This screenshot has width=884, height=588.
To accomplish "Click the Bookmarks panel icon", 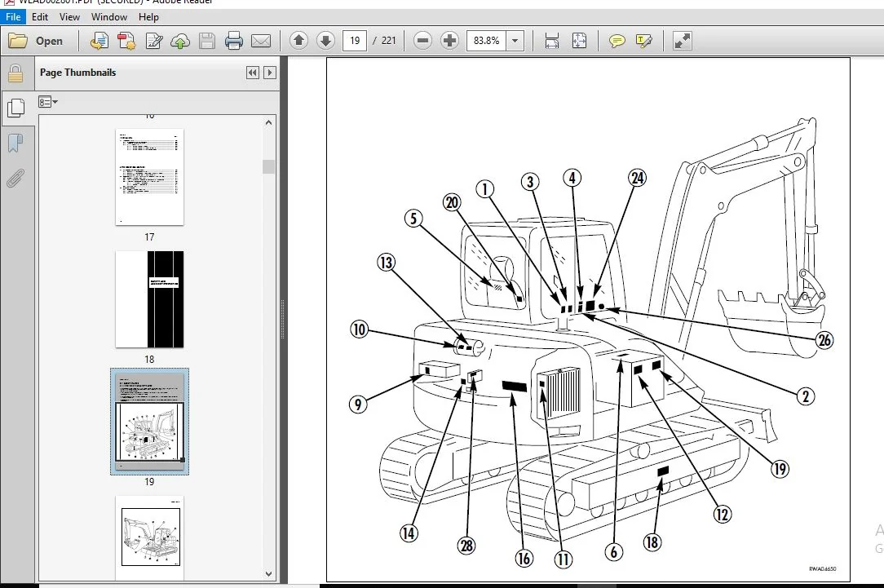I will (x=15, y=144).
